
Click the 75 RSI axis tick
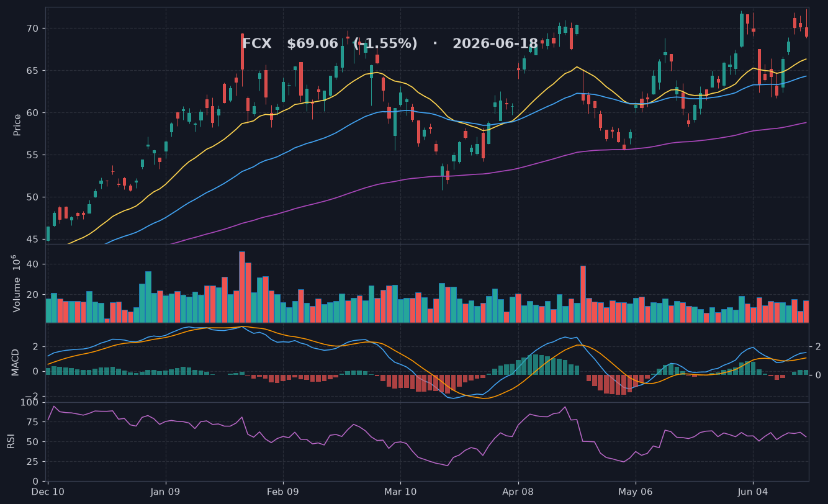(x=32, y=423)
